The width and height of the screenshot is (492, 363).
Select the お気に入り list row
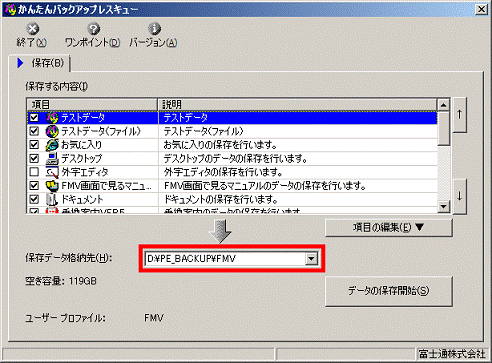232,145
